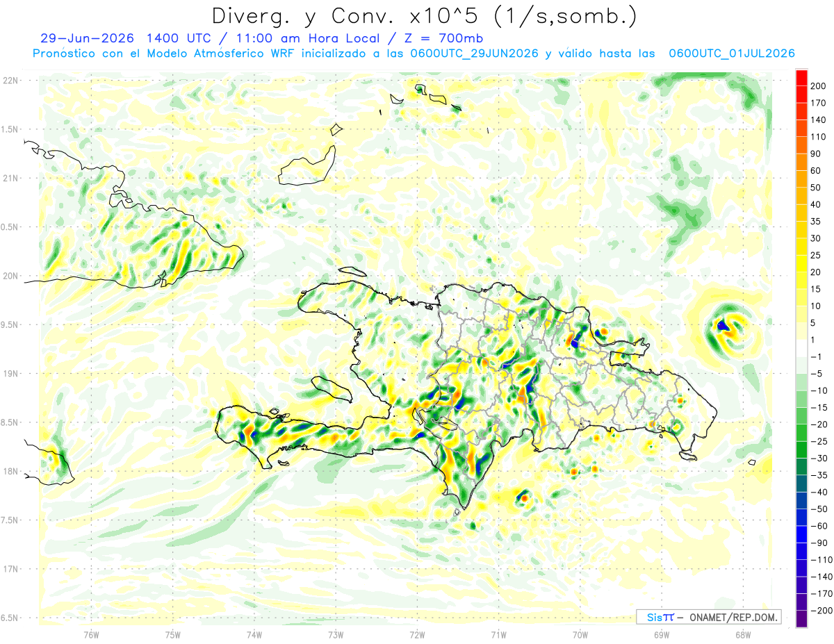Click the '22N' latitude label
The image size is (834, 644).
(10, 81)
